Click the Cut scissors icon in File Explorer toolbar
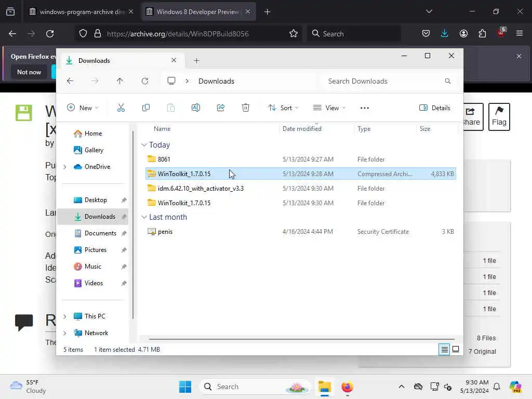The width and height of the screenshot is (532, 399). (121, 108)
